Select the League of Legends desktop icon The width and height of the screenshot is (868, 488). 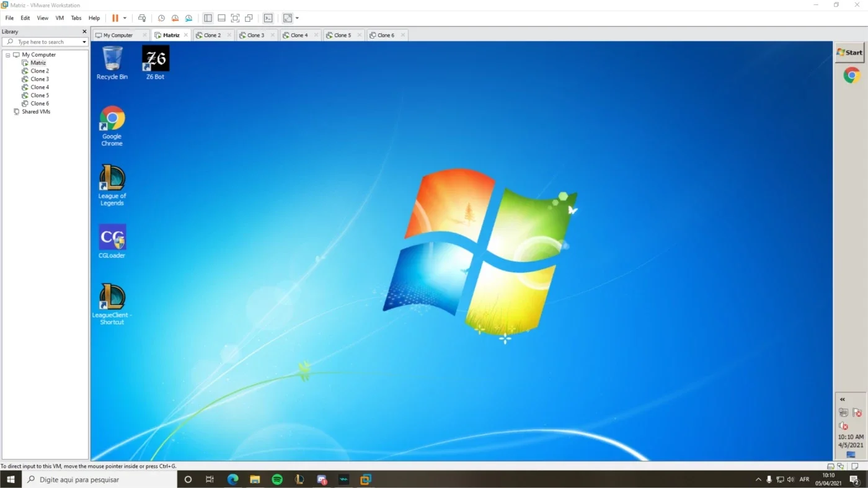click(112, 185)
